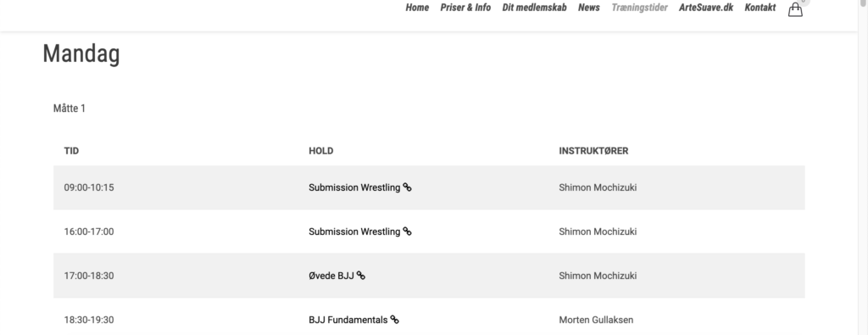Select the Træningstider menu item

[639, 8]
